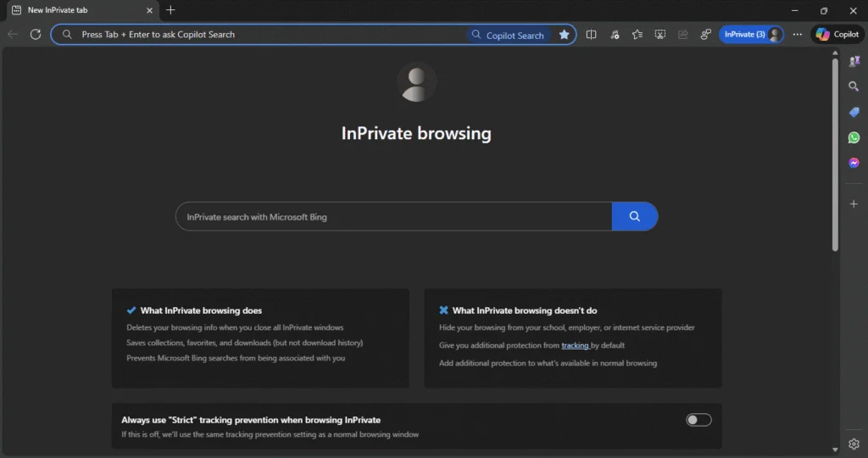Enable always-Strict tracking prevention toggle
The image size is (868, 458).
(698, 420)
